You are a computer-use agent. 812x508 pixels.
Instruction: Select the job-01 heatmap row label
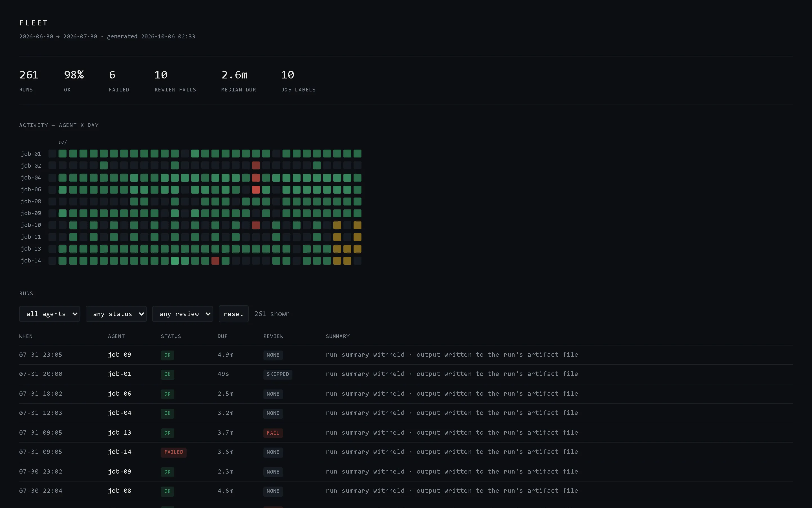31,154
